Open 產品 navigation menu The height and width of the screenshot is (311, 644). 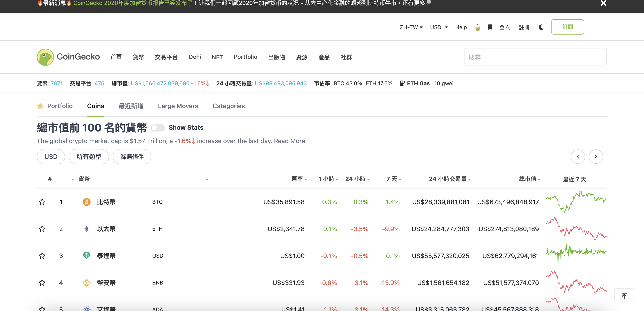(324, 57)
